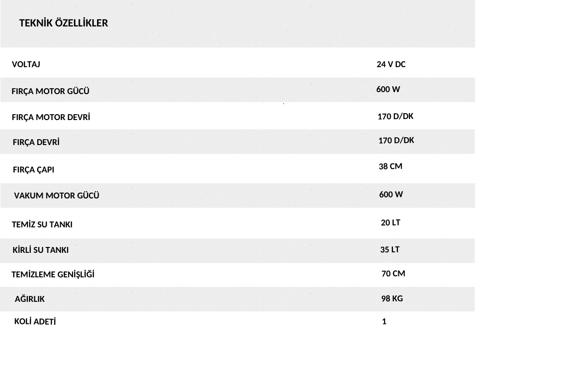Image resolution: width=588 pixels, height=392 pixels.
Task: Select the 20 LT tank value
Action: pos(391,222)
